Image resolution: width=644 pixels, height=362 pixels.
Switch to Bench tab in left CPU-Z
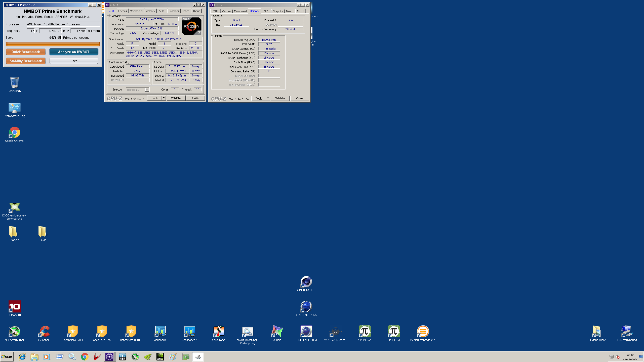[186, 11]
